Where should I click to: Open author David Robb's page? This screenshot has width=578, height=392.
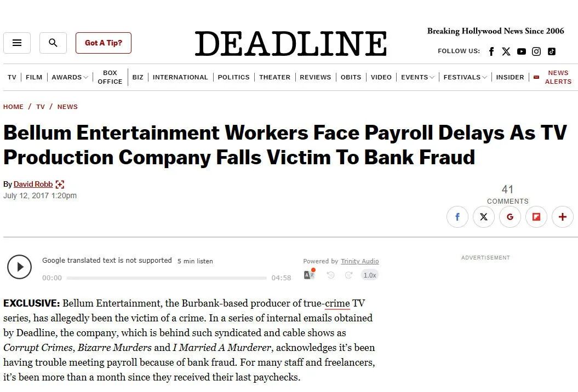click(33, 185)
